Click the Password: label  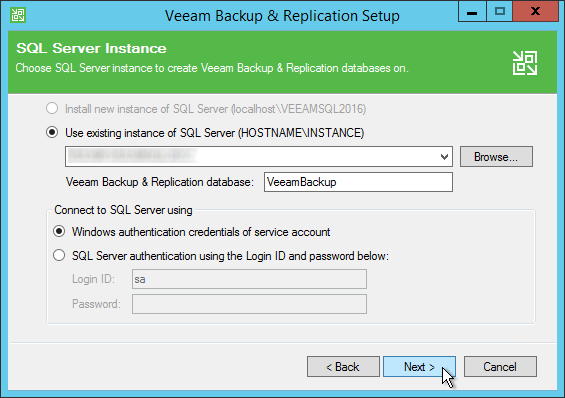pyautogui.click(x=96, y=304)
